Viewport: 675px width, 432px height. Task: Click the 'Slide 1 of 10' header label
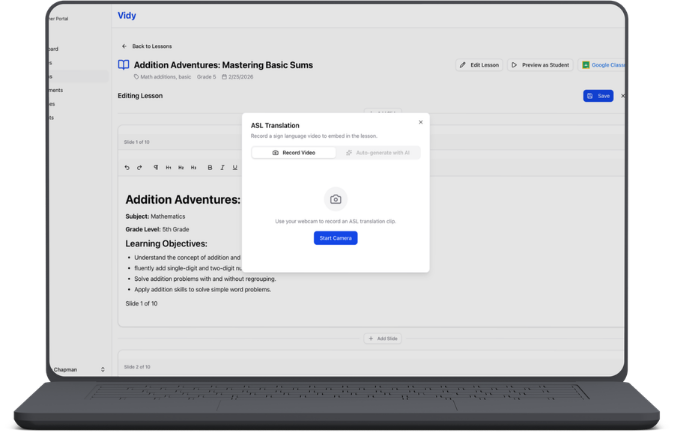(136, 142)
